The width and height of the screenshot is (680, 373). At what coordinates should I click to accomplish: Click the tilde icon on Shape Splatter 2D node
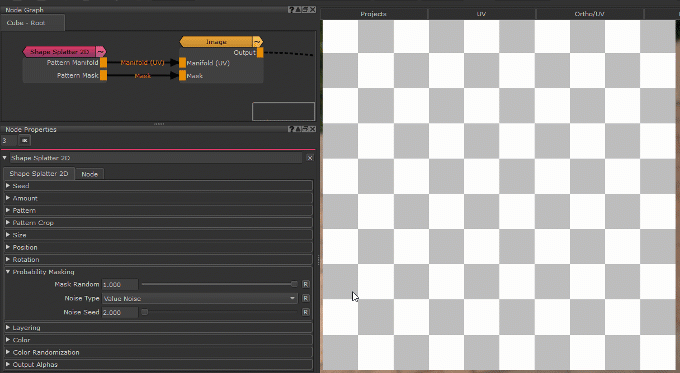(101, 52)
